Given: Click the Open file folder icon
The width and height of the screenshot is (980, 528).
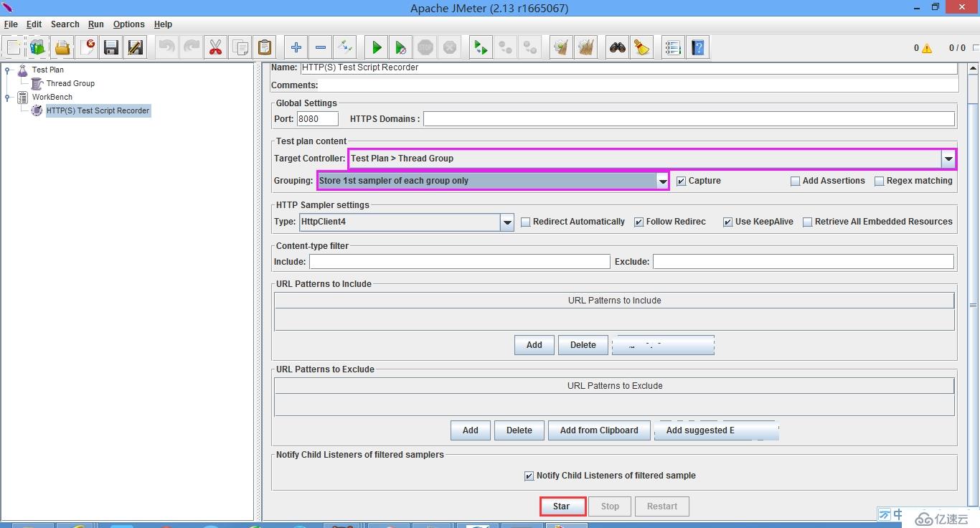Looking at the screenshot, I should point(62,48).
